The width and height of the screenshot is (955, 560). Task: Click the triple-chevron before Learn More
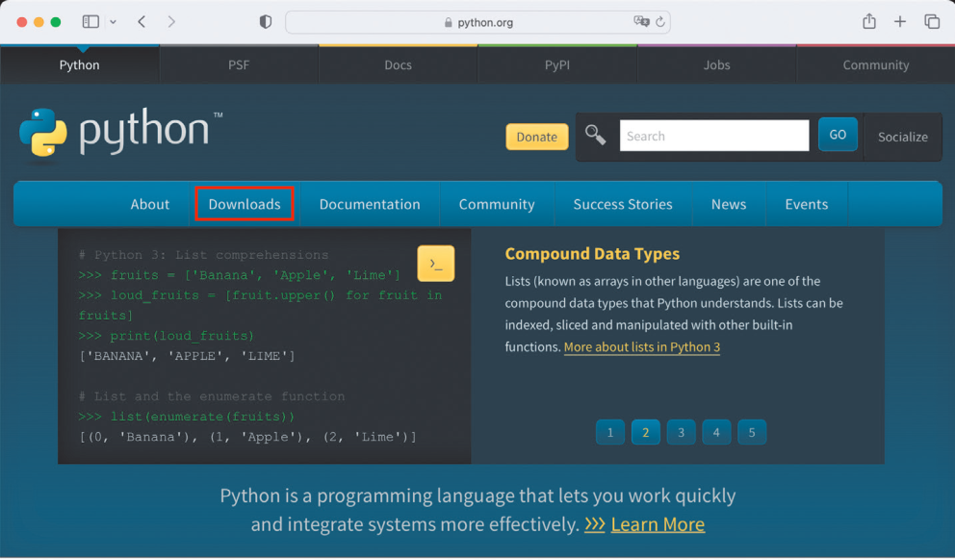[594, 524]
